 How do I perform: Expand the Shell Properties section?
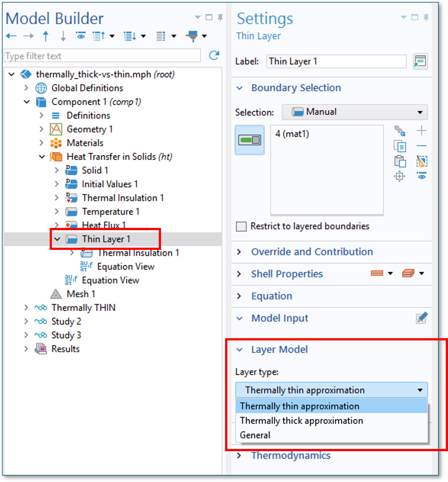(x=287, y=274)
